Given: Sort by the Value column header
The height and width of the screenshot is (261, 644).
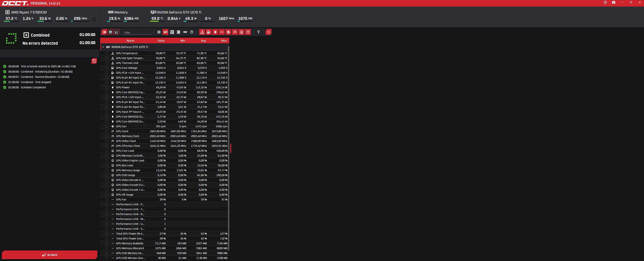Looking at the screenshot, I should 161,40.
